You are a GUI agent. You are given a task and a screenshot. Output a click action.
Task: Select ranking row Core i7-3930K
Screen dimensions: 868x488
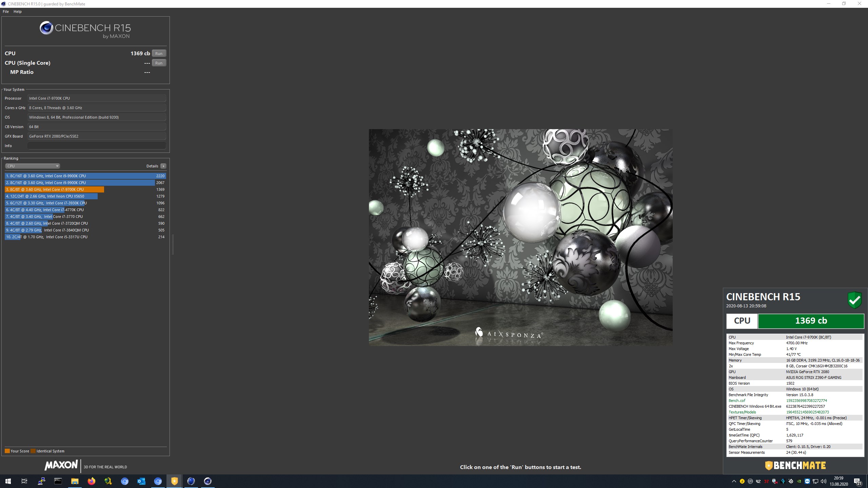coord(85,203)
